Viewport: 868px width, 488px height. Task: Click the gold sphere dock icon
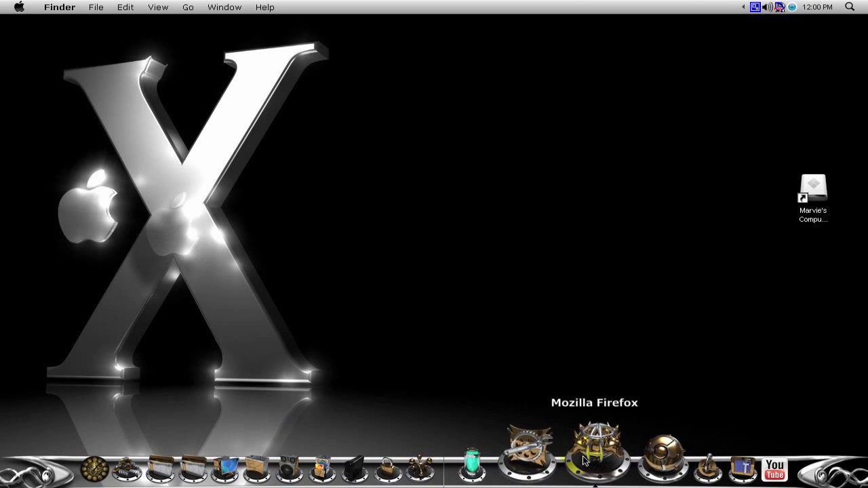663,458
